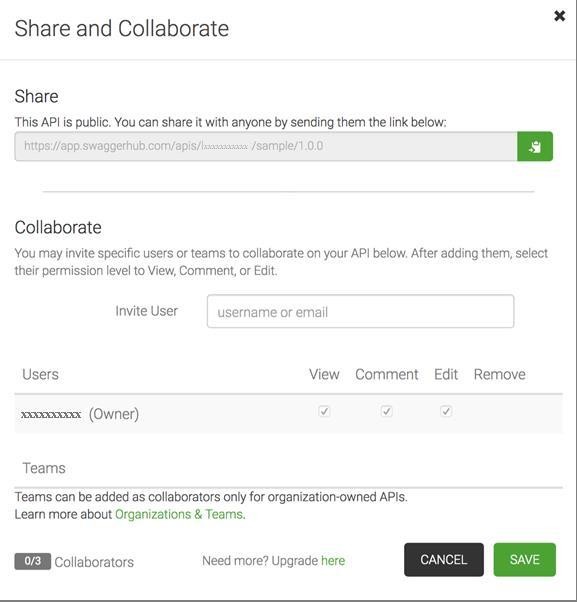577x602 pixels.
Task: Toggle the owner's View checkbox
Action: (x=324, y=412)
